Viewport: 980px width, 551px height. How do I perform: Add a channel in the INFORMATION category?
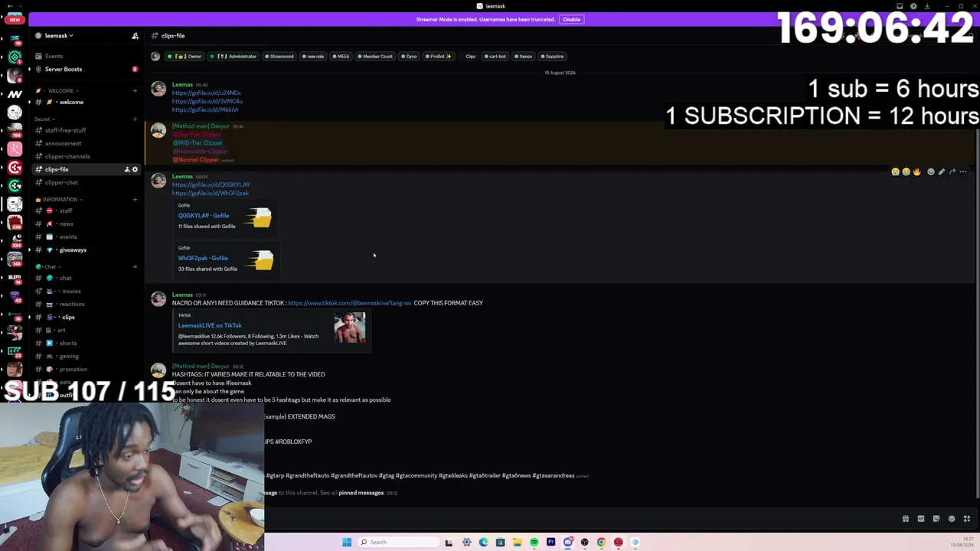click(135, 200)
